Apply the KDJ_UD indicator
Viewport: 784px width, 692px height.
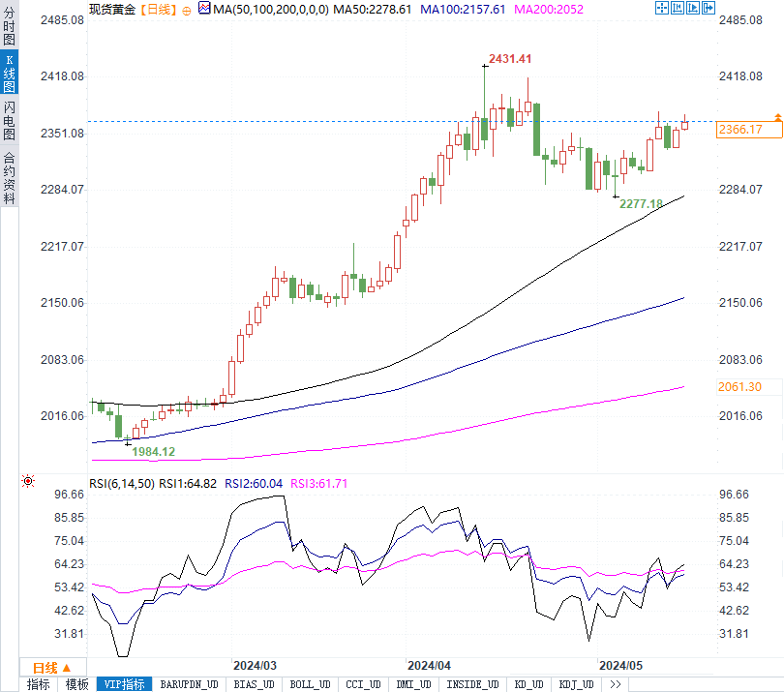click(577, 684)
